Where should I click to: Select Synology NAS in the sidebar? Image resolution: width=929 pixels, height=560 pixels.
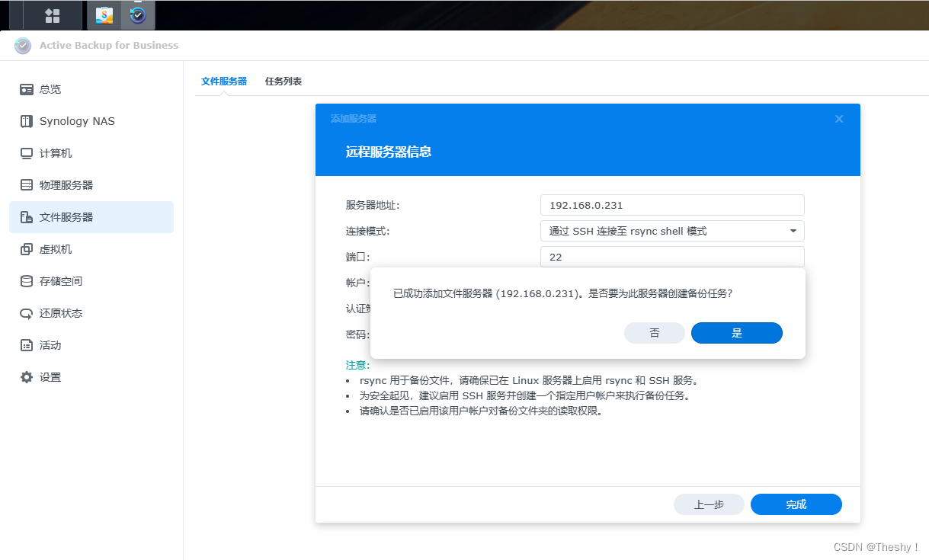coord(76,120)
